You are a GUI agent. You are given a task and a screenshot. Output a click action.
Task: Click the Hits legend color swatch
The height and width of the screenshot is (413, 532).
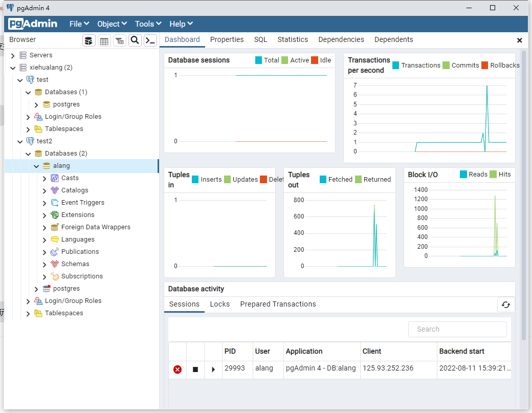pos(493,175)
